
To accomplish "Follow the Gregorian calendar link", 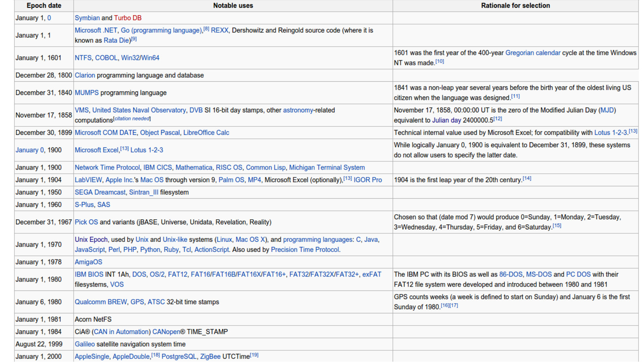I will (x=533, y=53).
